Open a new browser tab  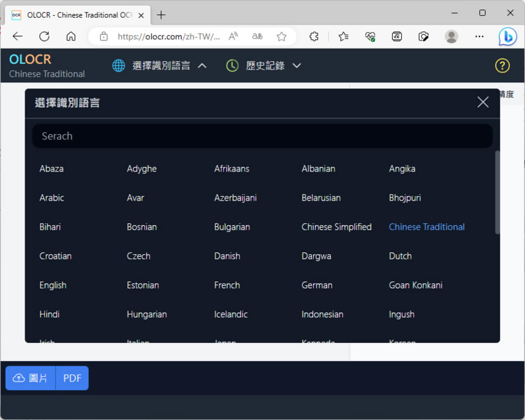(x=161, y=15)
